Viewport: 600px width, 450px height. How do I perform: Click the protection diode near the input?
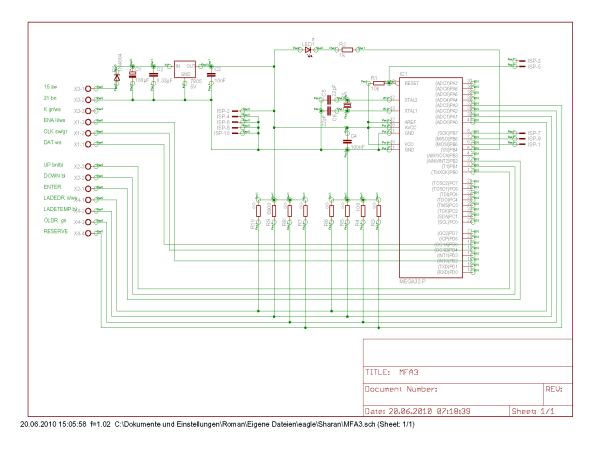point(117,77)
